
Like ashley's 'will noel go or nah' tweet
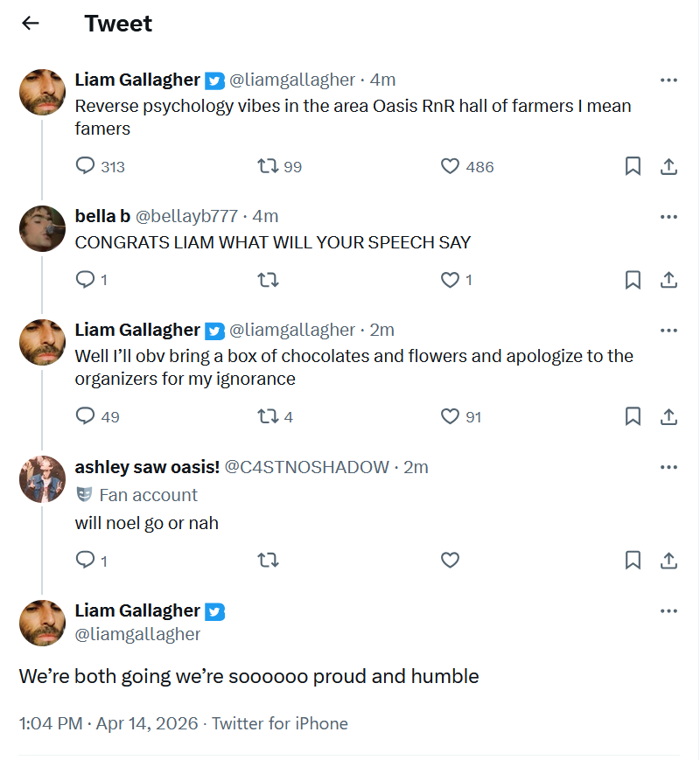click(x=450, y=560)
